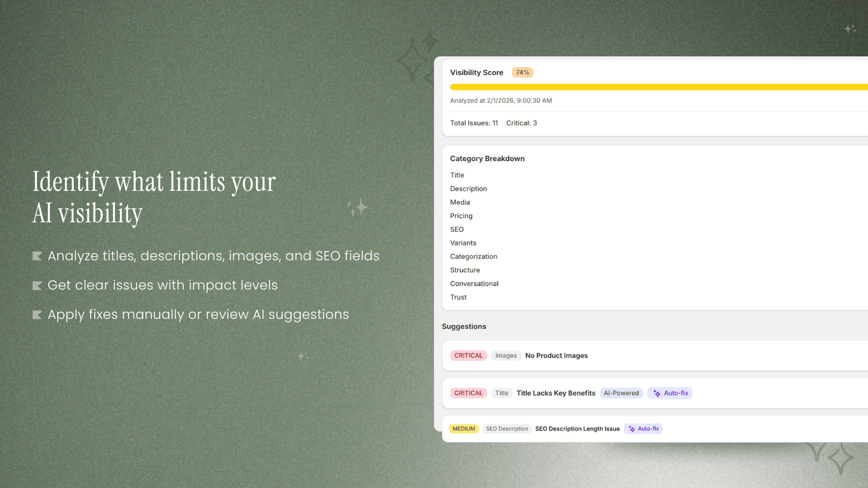Image resolution: width=868 pixels, height=488 pixels.
Task: Click the Total Issues: 11 counter
Action: point(473,123)
